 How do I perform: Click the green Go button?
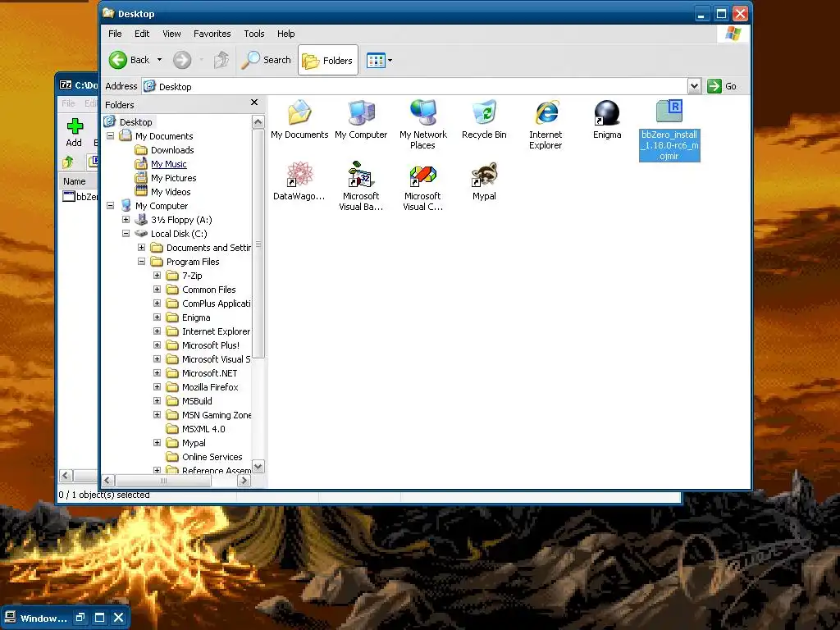[722, 86]
